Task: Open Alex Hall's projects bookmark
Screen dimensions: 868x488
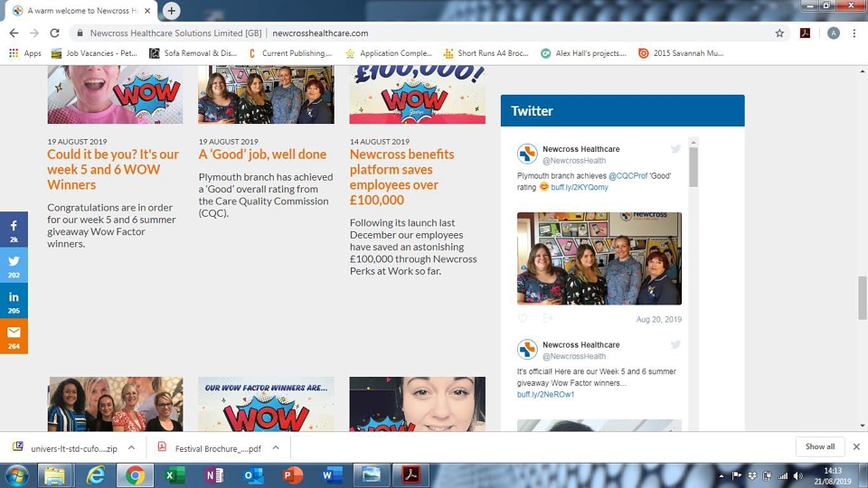Action: pyautogui.click(x=584, y=53)
